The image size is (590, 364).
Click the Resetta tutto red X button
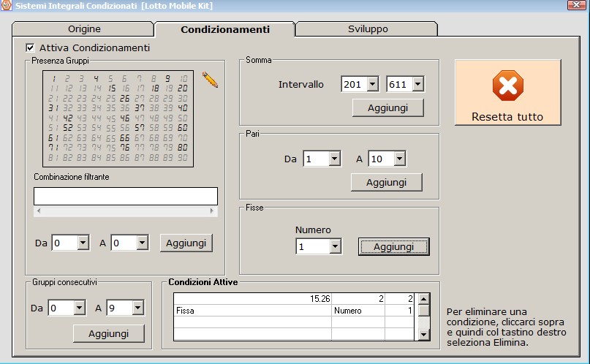[x=507, y=93]
